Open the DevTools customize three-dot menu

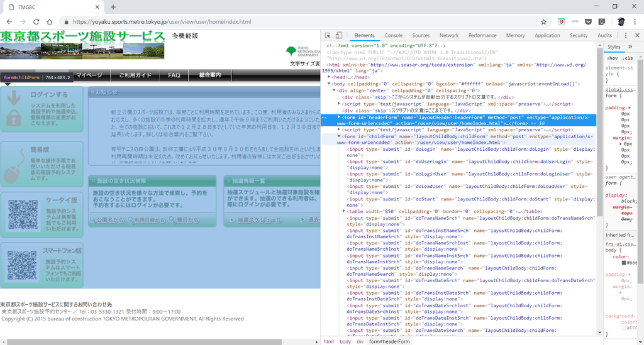pos(626,35)
